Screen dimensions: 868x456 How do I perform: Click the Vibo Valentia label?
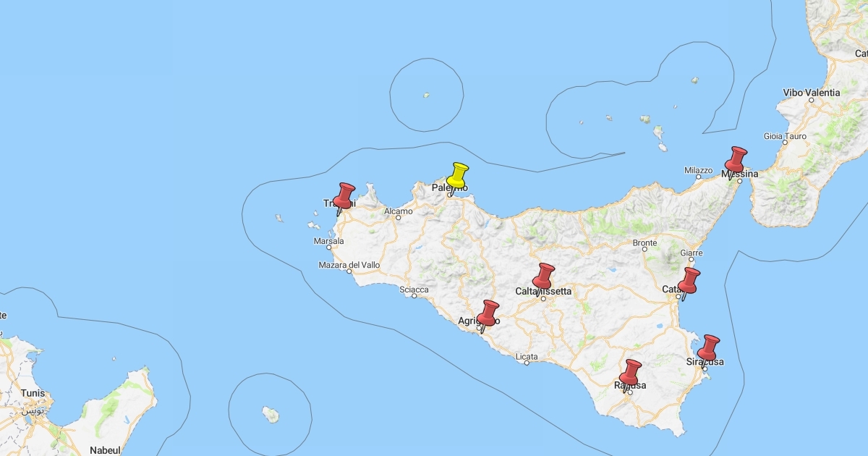pos(811,93)
